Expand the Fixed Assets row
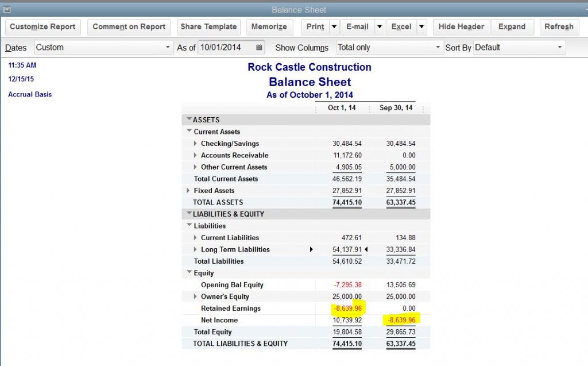This screenshot has height=366, width=588. 189,190
